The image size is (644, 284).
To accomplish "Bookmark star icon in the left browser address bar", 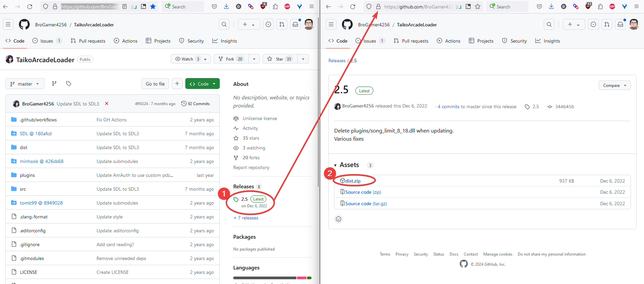I will 153,6.
